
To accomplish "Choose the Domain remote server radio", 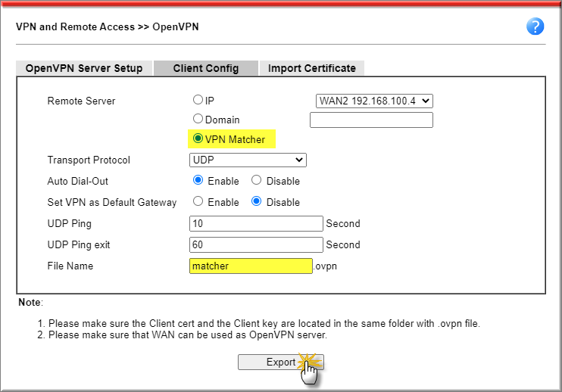I will [x=198, y=119].
